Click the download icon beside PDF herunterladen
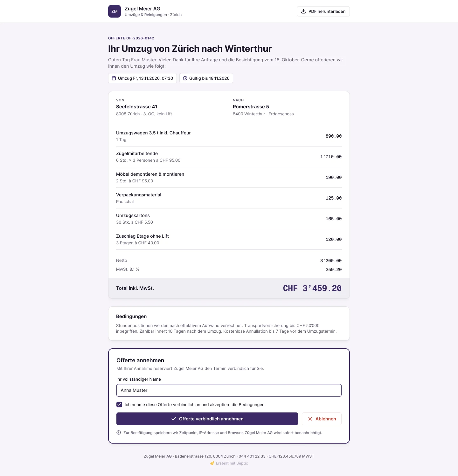The height and width of the screenshot is (476, 458). [x=303, y=11]
